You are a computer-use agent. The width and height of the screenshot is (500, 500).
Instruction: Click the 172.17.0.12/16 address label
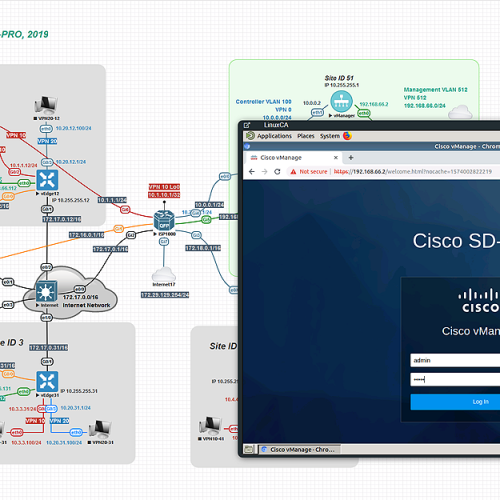click(62, 219)
